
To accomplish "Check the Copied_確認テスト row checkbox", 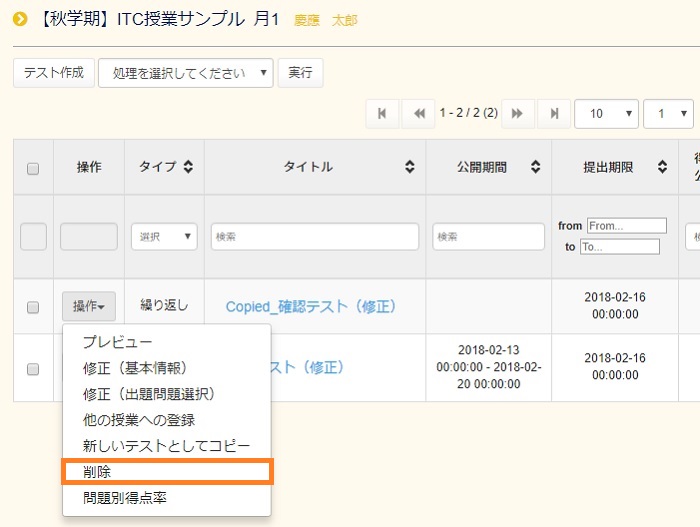I will pos(33,307).
